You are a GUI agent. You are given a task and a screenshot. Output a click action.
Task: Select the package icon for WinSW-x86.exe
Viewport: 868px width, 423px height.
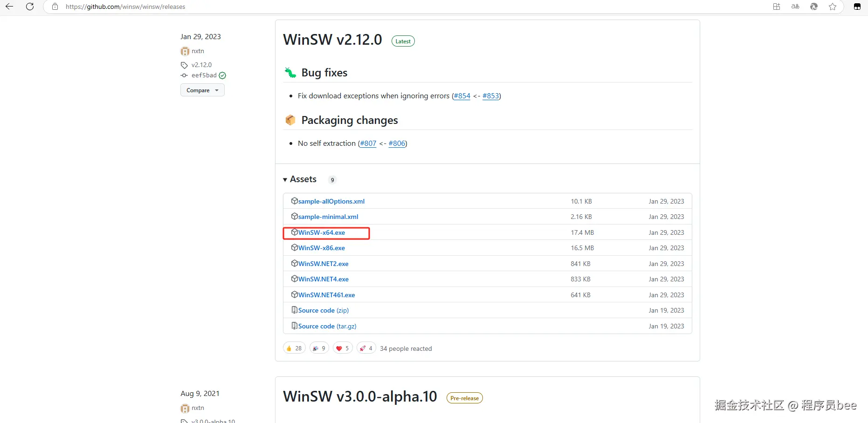pyautogui.click(x=294, y=247)
